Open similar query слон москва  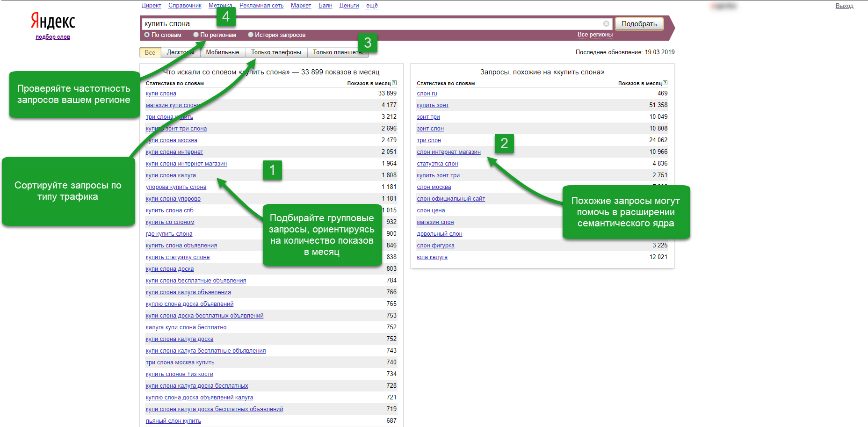(434, 187)
